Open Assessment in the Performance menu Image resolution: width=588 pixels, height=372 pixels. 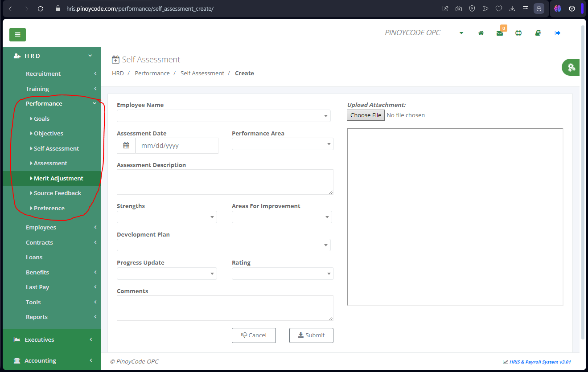coord(50,163)
